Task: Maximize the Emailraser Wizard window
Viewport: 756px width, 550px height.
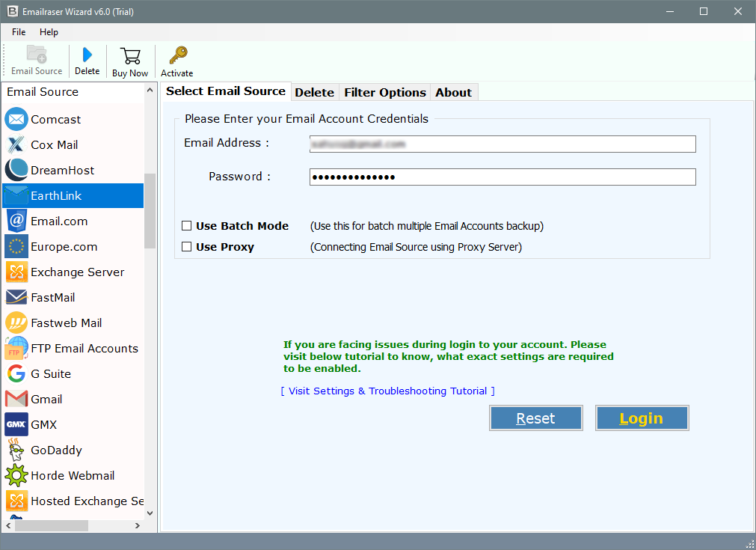Action: (x=704, y=11)
